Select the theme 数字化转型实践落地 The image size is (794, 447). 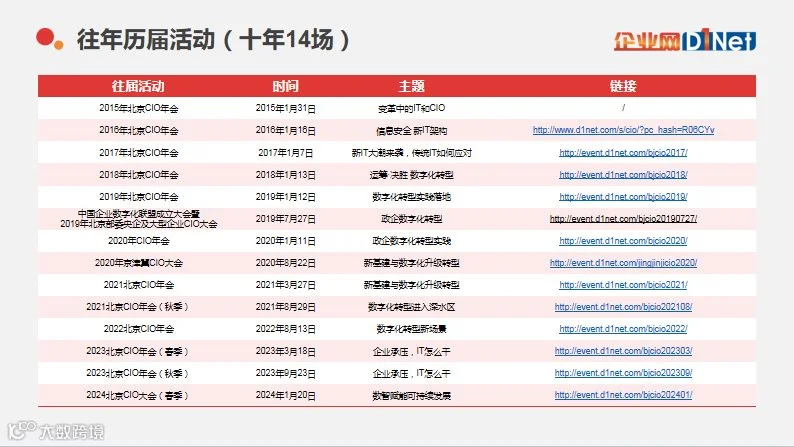[x=411, y=196]
